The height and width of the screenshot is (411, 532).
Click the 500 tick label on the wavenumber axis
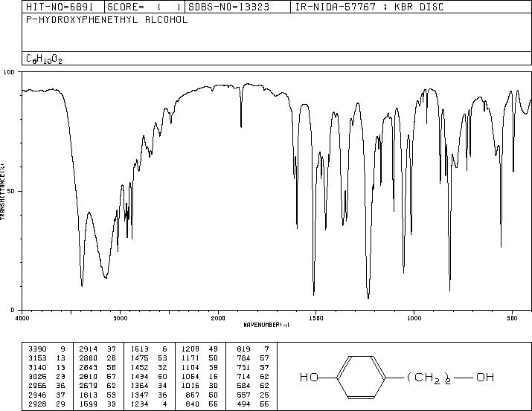point(512,318)
